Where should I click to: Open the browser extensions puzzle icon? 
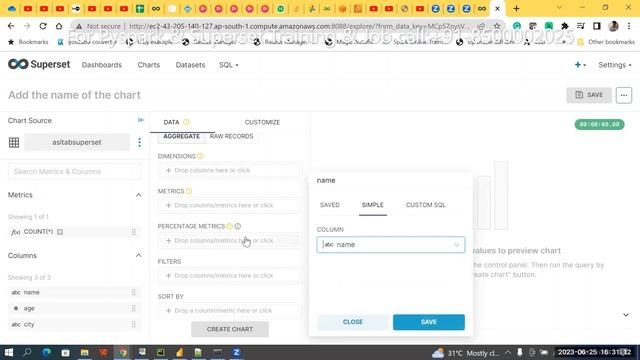(x=564, y=26)
